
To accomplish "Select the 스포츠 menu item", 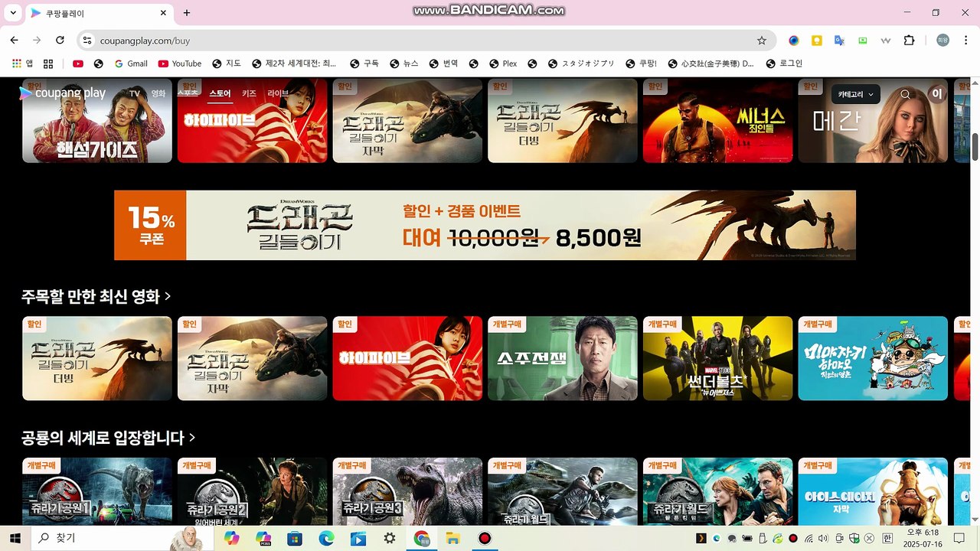I will (188, 93).
